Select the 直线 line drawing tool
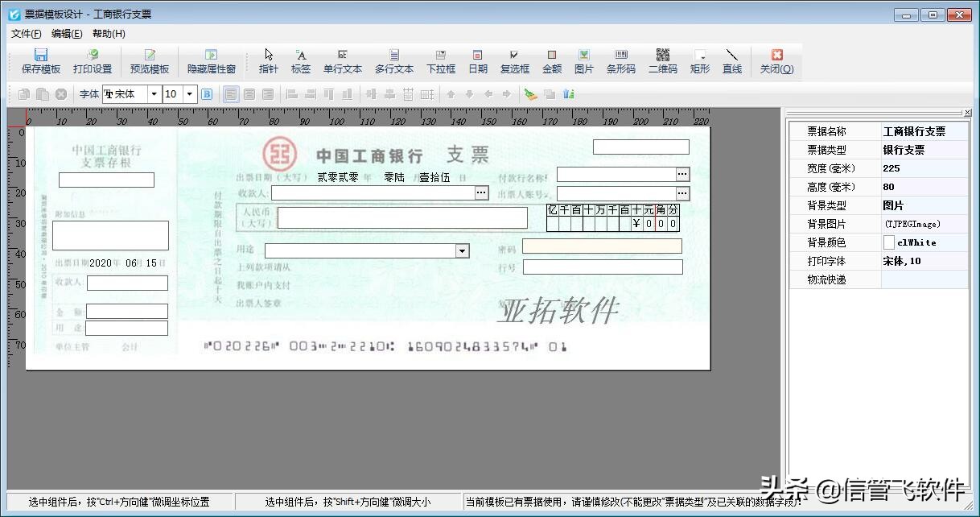 click(731, 61)
